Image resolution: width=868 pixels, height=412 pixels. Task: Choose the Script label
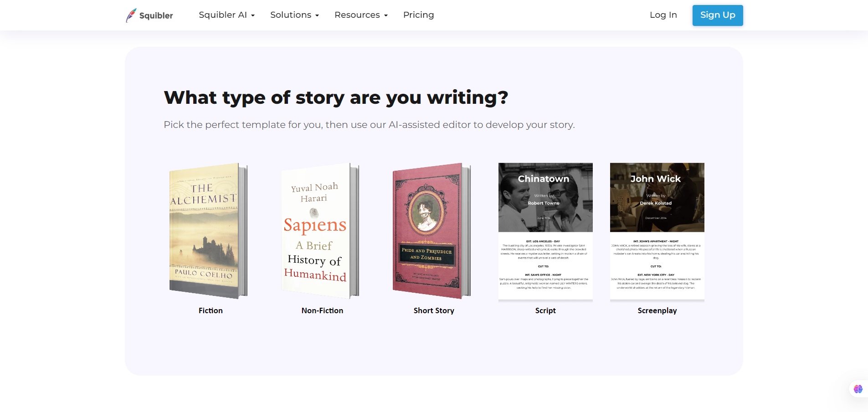point(545,310)
